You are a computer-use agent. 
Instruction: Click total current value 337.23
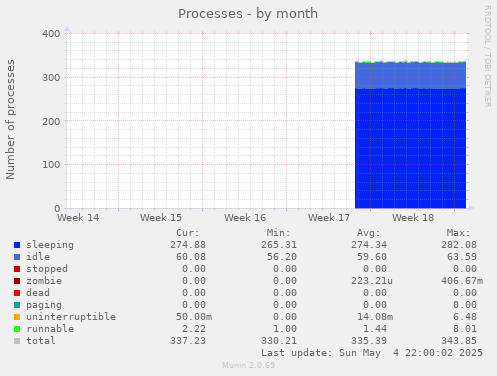[x=188, y=341]
